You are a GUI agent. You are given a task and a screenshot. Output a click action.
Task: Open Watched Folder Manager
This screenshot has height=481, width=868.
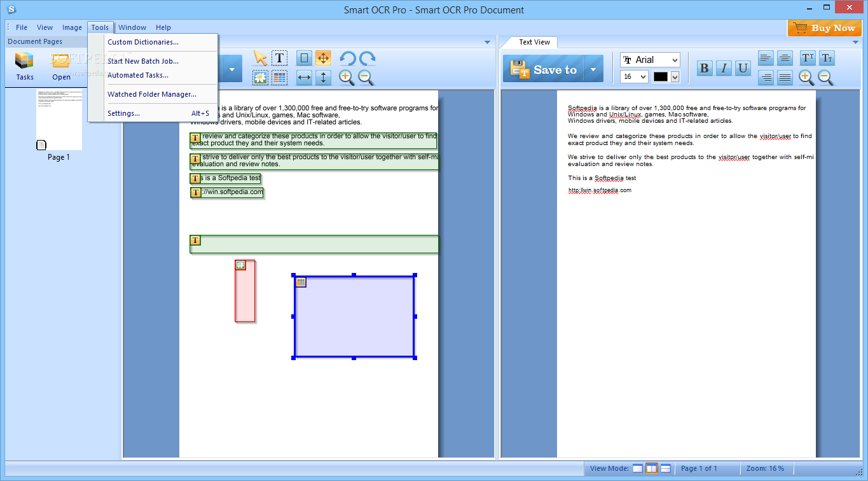coord(153,94)
